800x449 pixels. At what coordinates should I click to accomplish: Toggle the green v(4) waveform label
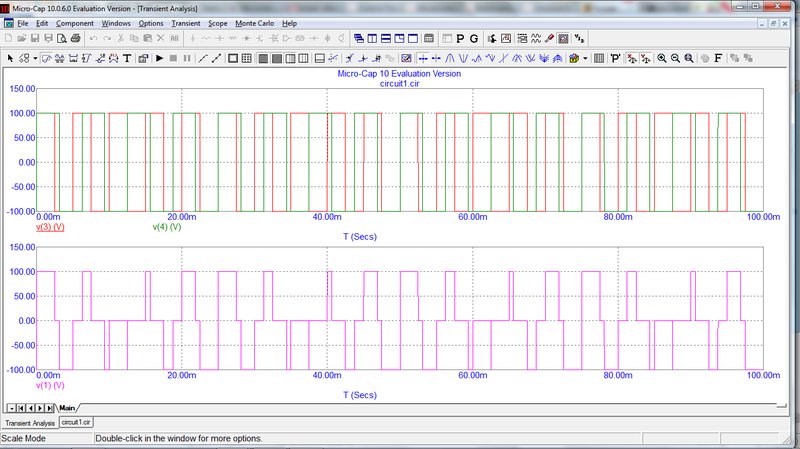point(166,228)
